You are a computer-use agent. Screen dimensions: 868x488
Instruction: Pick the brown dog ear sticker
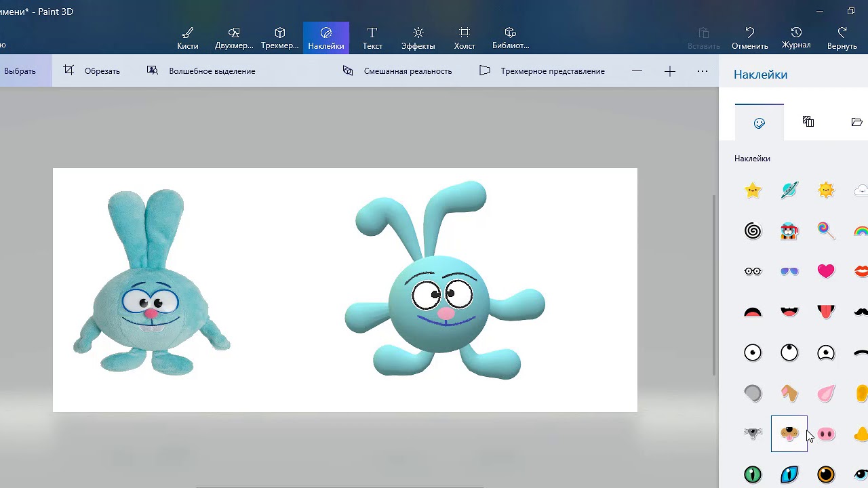click(x=789, y=393)
